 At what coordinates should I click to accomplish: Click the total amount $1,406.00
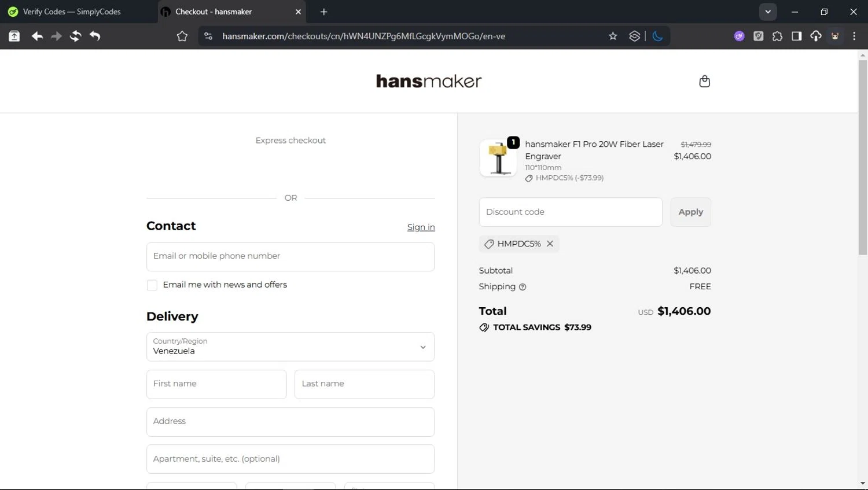[x=684, y=311]
